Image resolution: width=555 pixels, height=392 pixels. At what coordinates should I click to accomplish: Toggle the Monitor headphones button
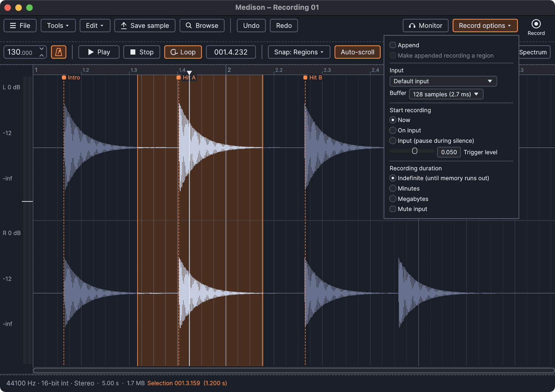point(425,26)
